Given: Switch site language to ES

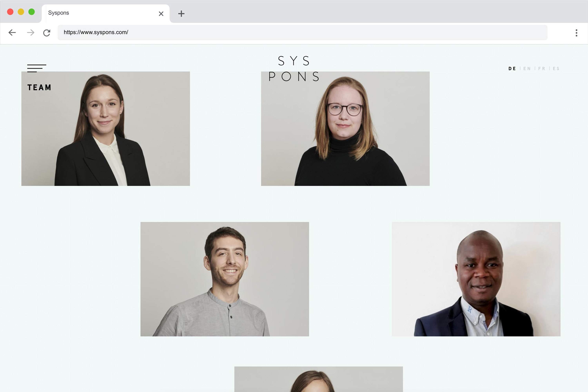Looking at the screenshot, I should click(x=556, y=68).
